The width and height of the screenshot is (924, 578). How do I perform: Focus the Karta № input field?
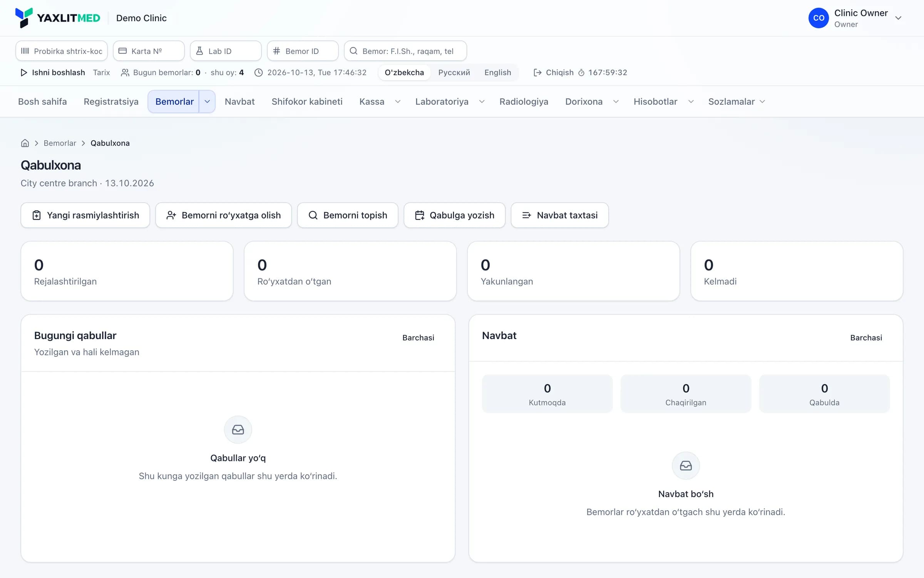click(149, 51)
